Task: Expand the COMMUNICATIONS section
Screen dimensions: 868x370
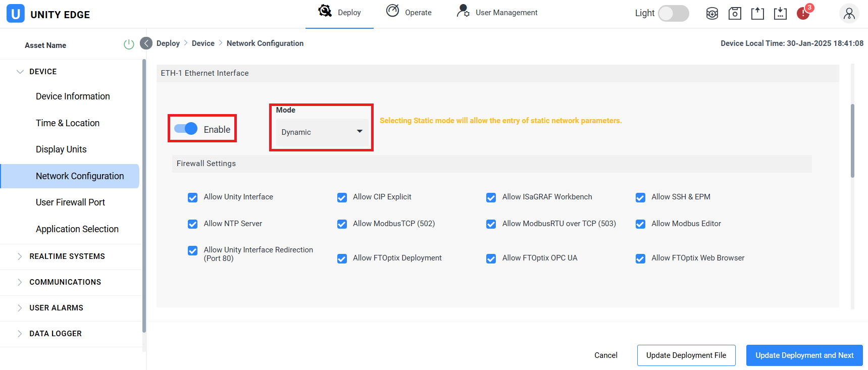Action: coord(20,282)
